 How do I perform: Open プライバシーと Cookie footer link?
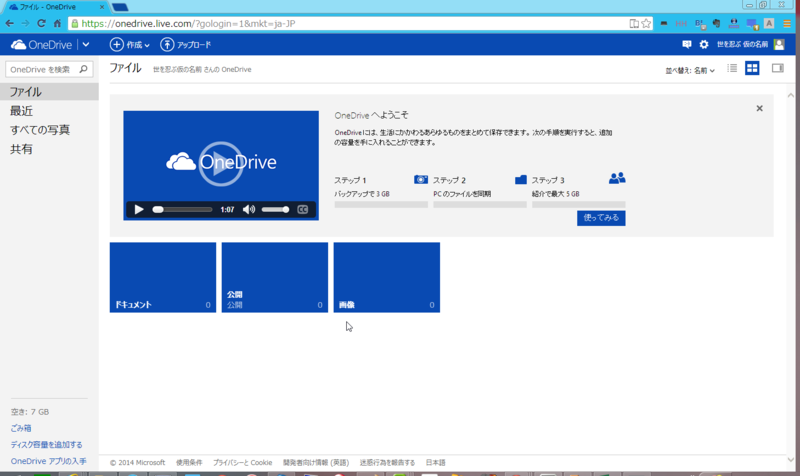click(242, 463)
